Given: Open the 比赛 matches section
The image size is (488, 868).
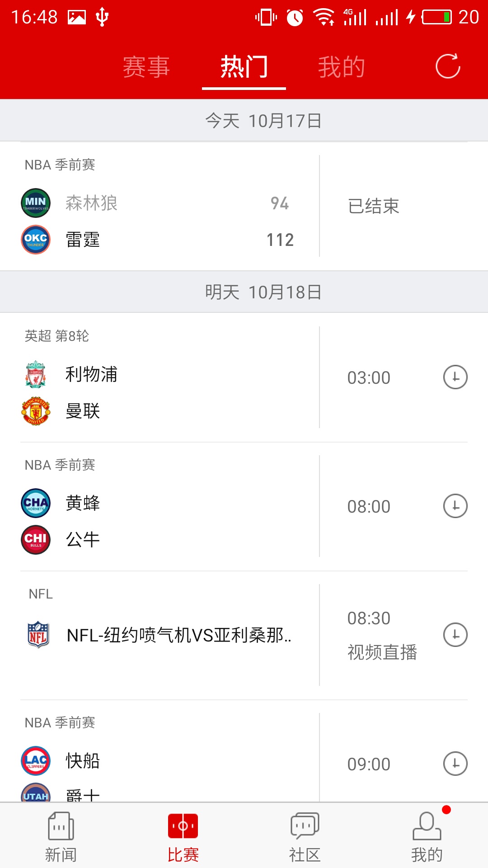Looking at the screenshot, I should click(x=183, y=837).
